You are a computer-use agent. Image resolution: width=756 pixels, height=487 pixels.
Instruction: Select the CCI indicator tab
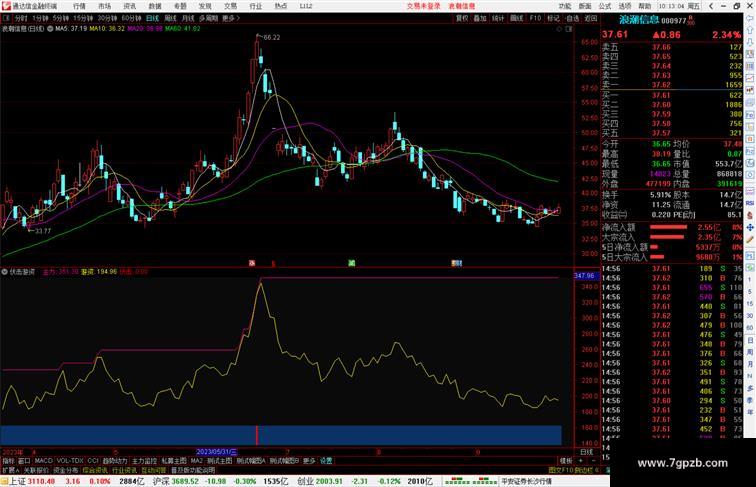click(93, 461)
